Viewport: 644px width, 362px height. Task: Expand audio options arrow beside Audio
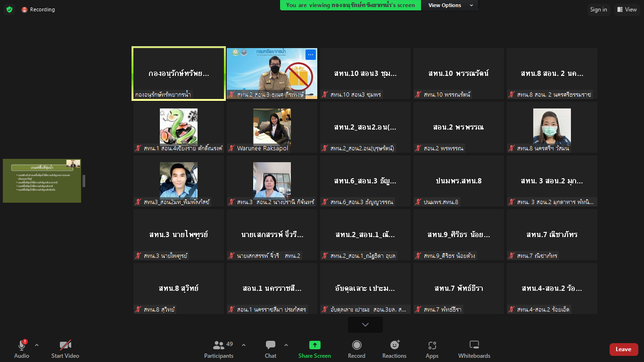tap(37, 345)
